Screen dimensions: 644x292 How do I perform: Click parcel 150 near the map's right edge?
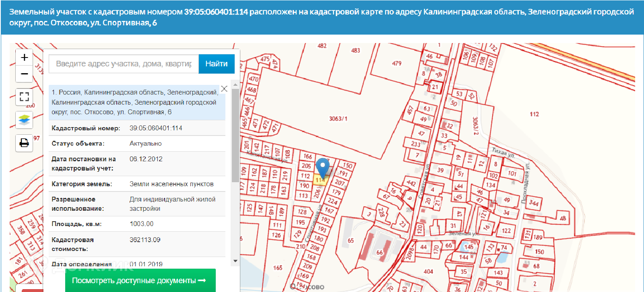tap(539, 252)
